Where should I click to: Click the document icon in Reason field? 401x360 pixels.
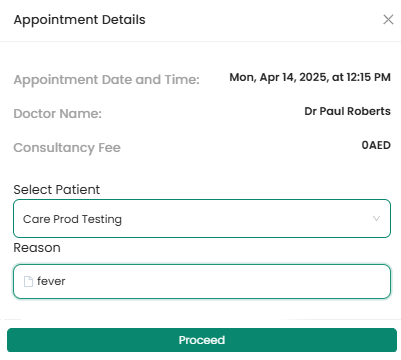pos(28,281)
